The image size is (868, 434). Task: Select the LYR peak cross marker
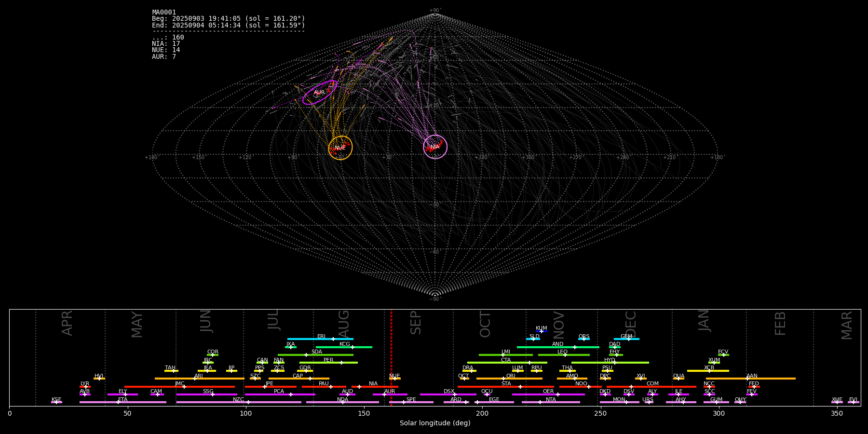pos(86,387)
